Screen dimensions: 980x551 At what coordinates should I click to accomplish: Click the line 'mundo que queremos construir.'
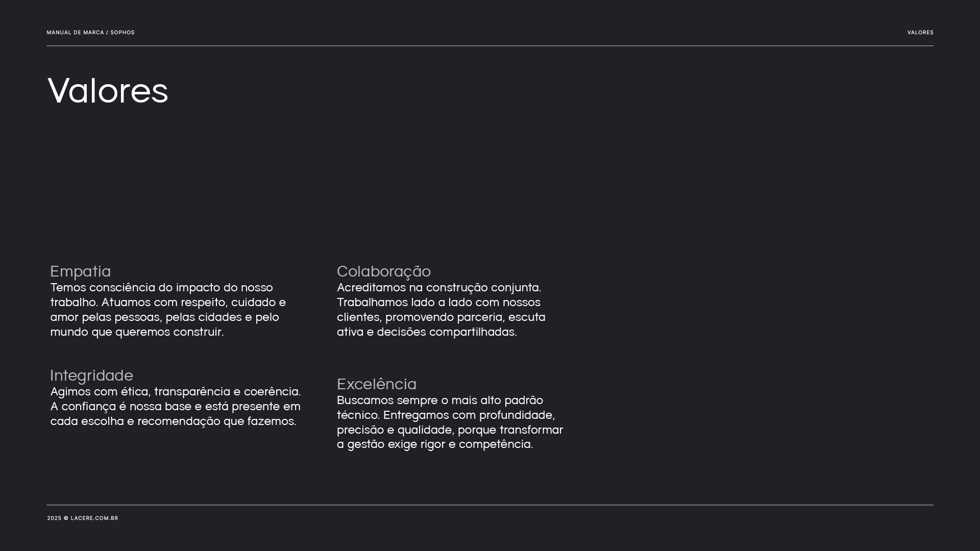pos(137,332)
